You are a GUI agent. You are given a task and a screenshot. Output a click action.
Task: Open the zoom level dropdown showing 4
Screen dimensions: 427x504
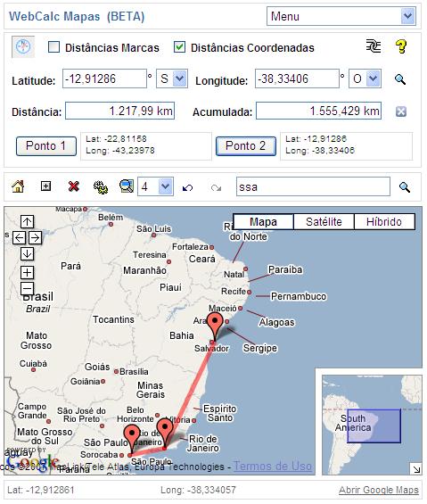155,186
